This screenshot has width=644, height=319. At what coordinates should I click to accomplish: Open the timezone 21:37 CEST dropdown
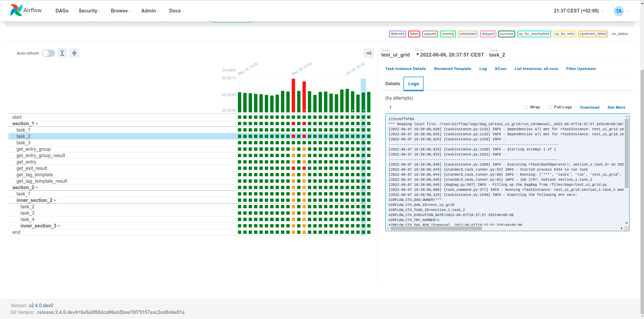click(578, 11)
